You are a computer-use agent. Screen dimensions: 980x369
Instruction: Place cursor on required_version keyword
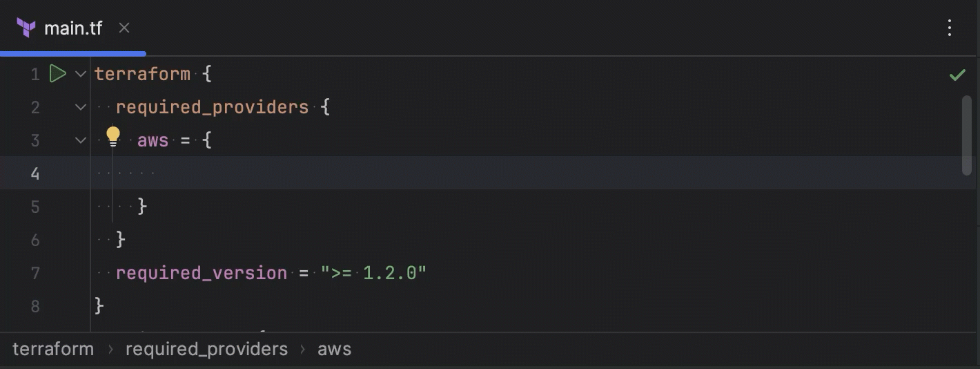coord(201,273)
